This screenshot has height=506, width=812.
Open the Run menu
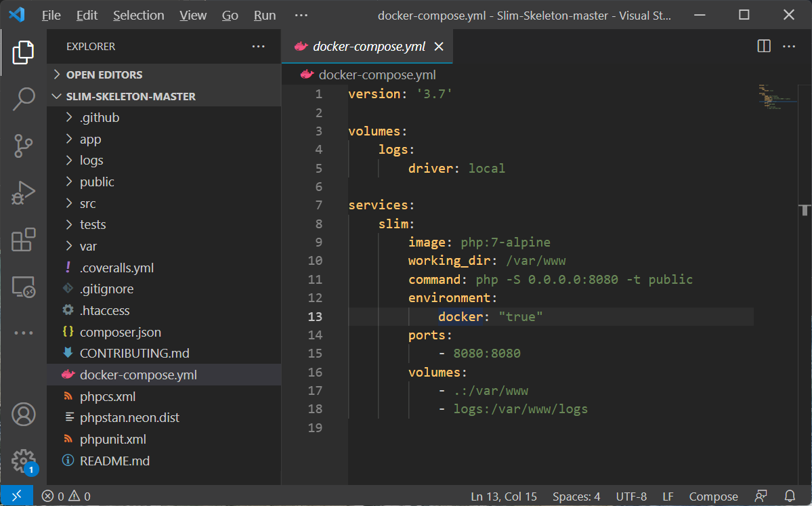pyautogui.click(x=265, y=16)
